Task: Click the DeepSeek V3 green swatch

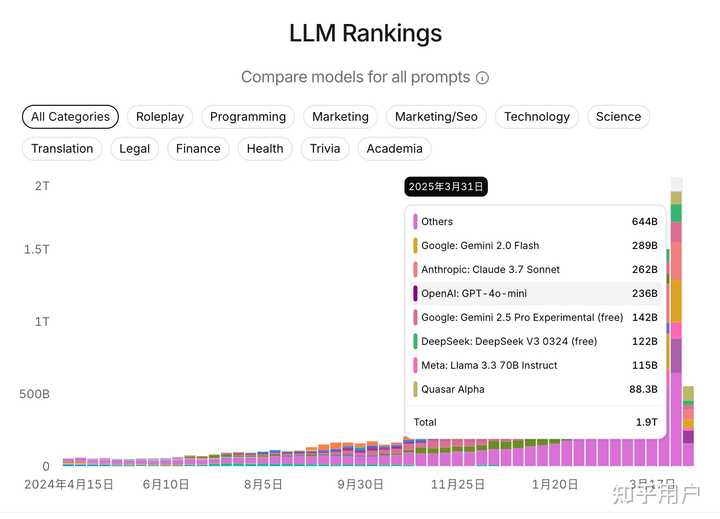Action: pyautogui.click(x=415, y=341)
